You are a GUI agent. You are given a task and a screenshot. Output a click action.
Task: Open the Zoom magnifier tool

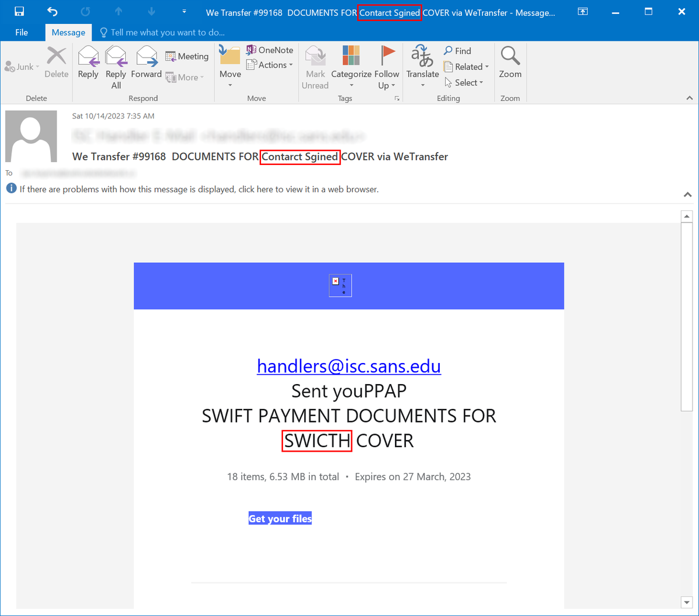coord(510,62)
